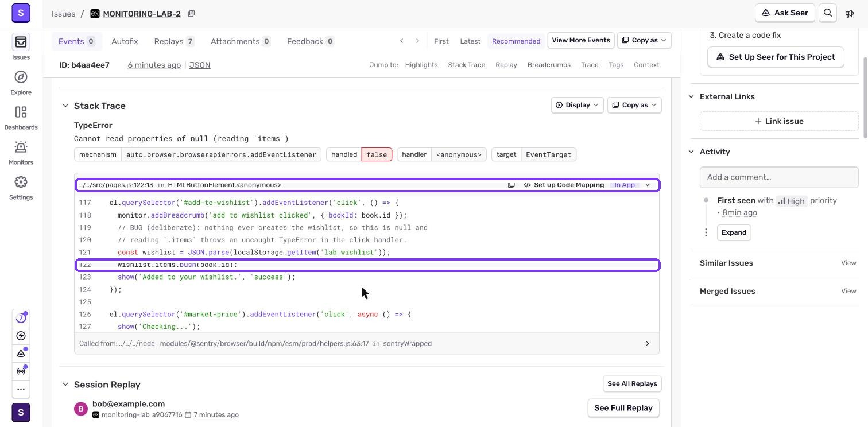Click the broadcast signal icon in sidebar

pos(21,371)
